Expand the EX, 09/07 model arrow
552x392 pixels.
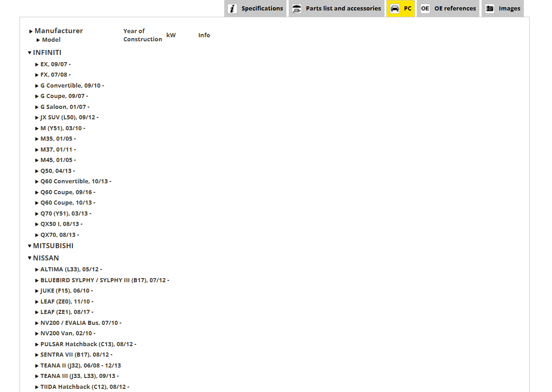pos(37,64)
